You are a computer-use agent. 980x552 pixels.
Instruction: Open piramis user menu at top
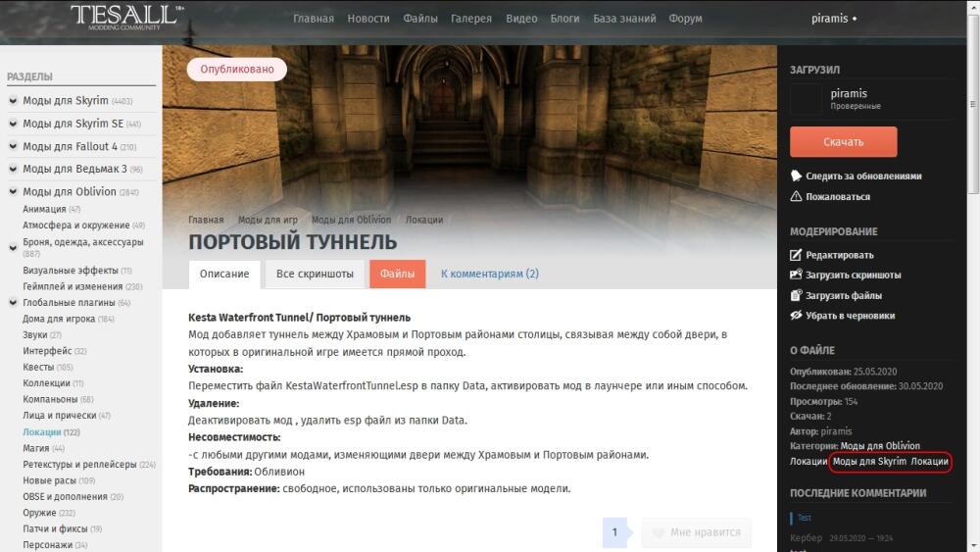[x=834, y=18]
